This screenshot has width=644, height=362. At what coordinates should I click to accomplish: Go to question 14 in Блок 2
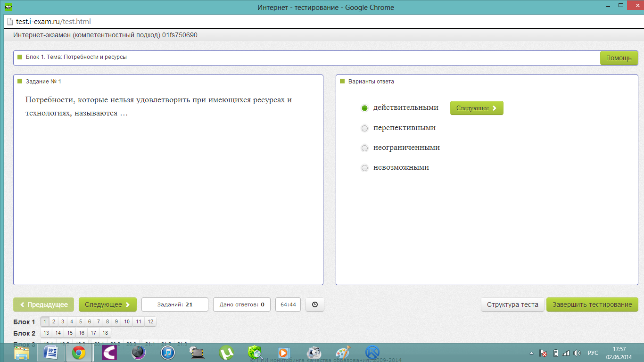58,333
